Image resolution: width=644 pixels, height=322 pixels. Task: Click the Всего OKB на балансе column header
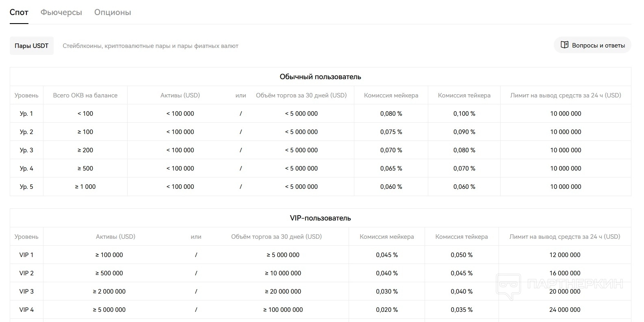click(x=85, y=95)
